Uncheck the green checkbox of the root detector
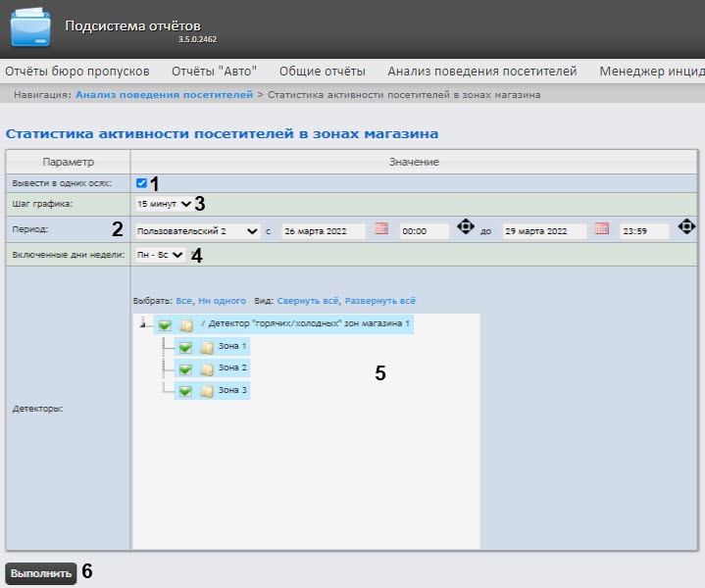The image size is (705, 588). click(x=164, y=324)
